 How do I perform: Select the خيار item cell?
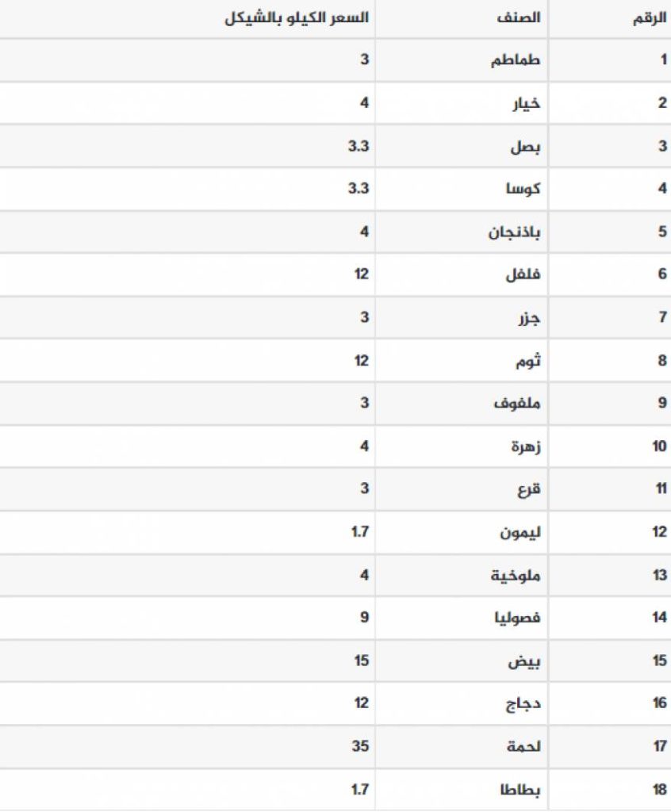pyautogui.click(x=462, y=103)
